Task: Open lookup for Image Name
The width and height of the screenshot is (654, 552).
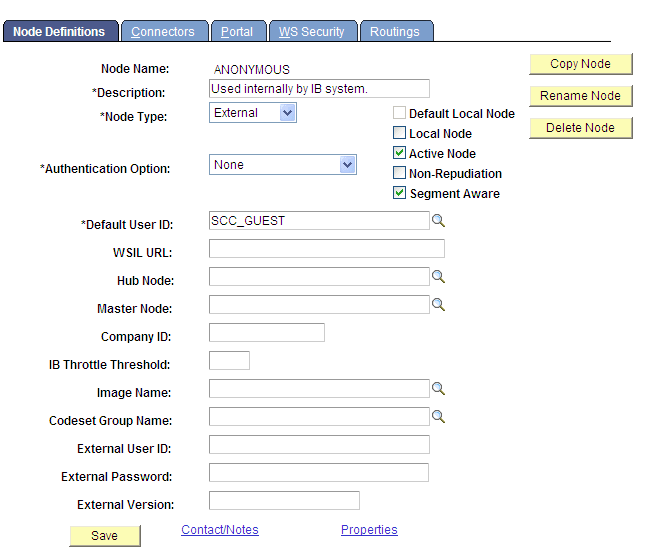Action: click(438, 388)
